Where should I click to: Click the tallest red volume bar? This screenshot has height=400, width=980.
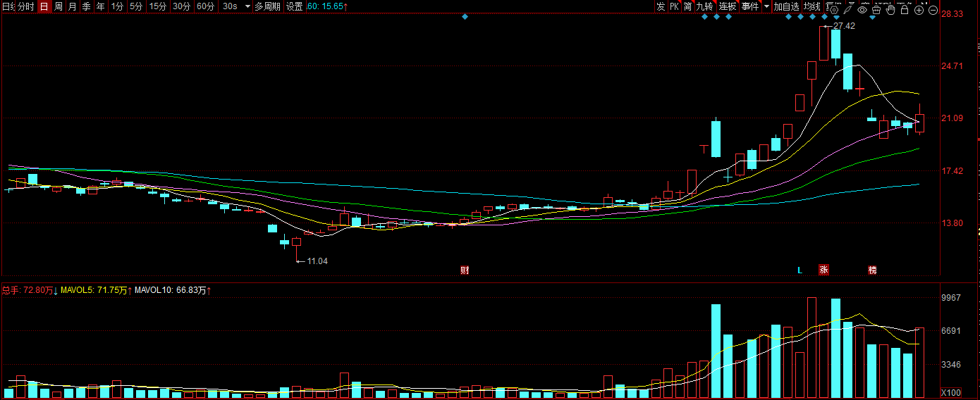(811, 348)
